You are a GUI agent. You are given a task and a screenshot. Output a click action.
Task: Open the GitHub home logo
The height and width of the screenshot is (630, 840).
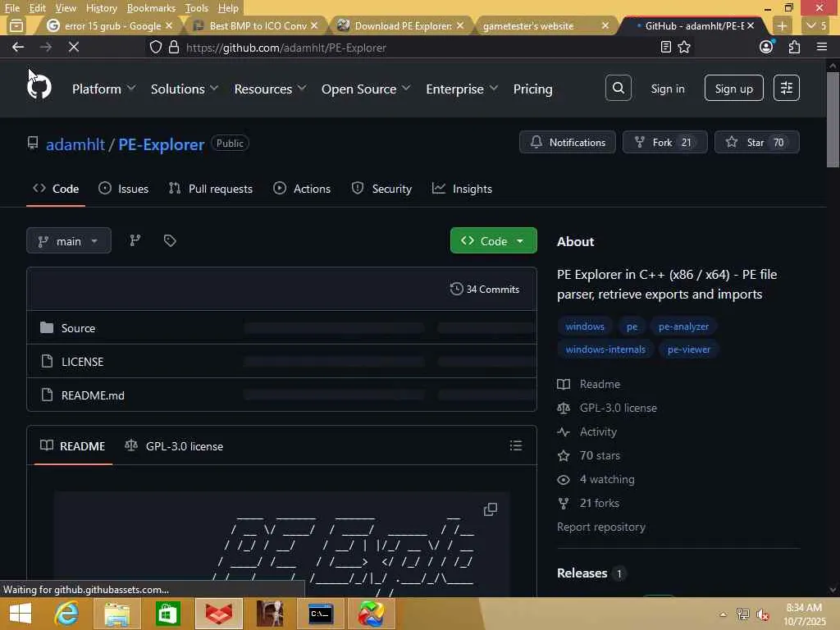tap(39, 87)
